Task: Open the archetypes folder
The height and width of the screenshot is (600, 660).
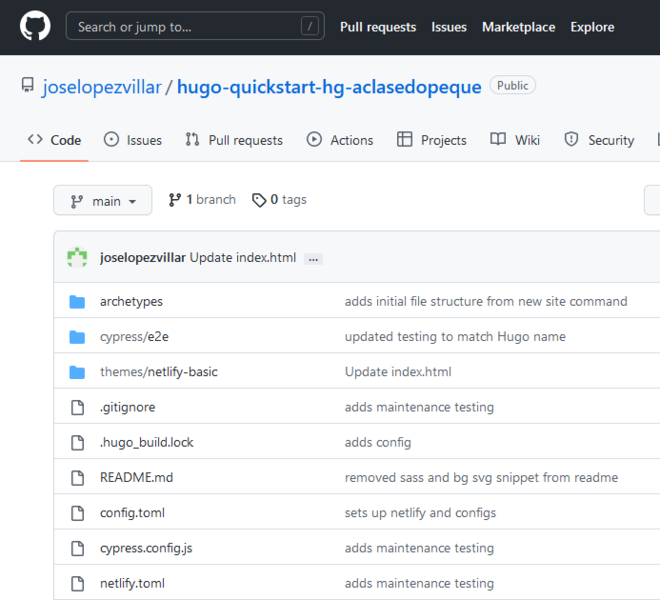Action: click(x=131, y=301)
